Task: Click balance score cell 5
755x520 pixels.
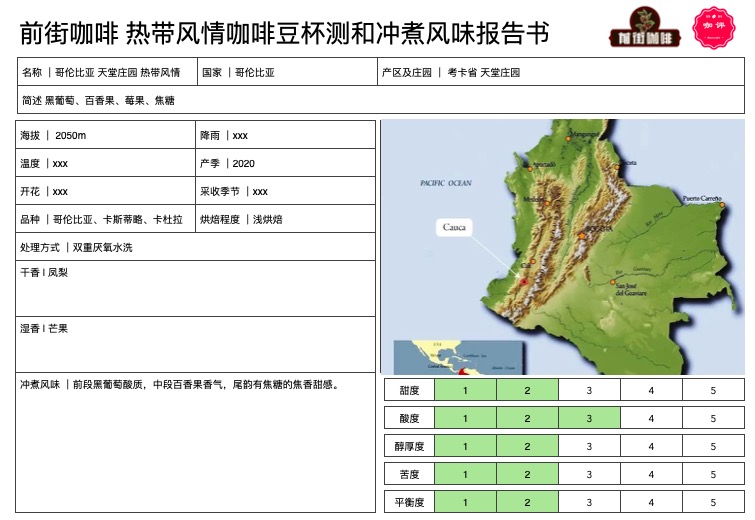Action: click(713, 502)
